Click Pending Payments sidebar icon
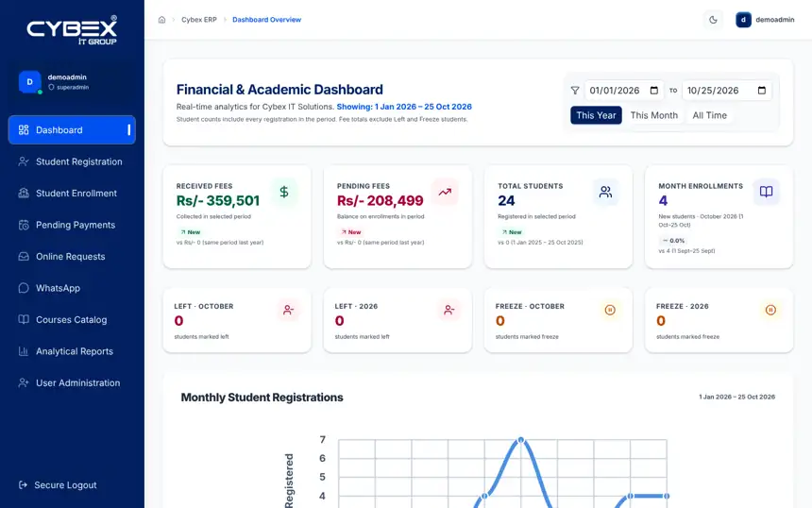This screenshot has width=812, height=508. pos(24,225)
